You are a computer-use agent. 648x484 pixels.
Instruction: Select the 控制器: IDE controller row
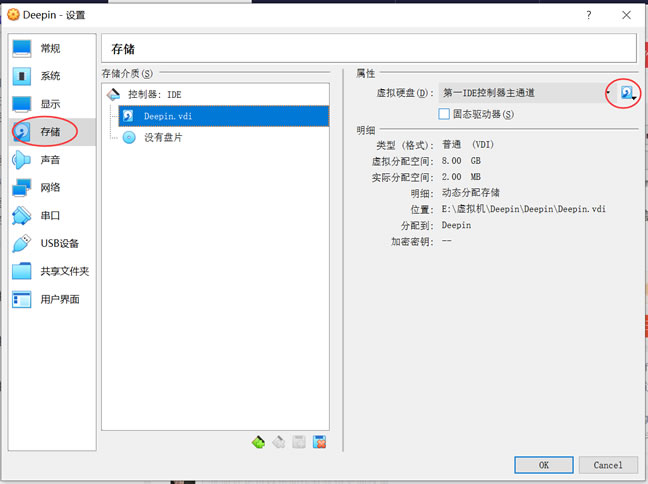[215, 95]
